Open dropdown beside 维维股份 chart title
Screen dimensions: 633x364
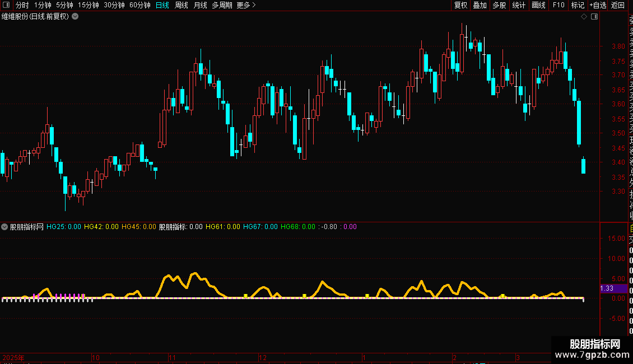click(x=75, y=17)
